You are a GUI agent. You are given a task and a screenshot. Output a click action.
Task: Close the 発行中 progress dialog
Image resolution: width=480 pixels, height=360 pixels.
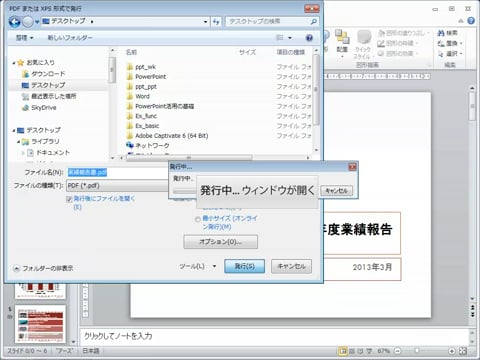coord(352,167)
